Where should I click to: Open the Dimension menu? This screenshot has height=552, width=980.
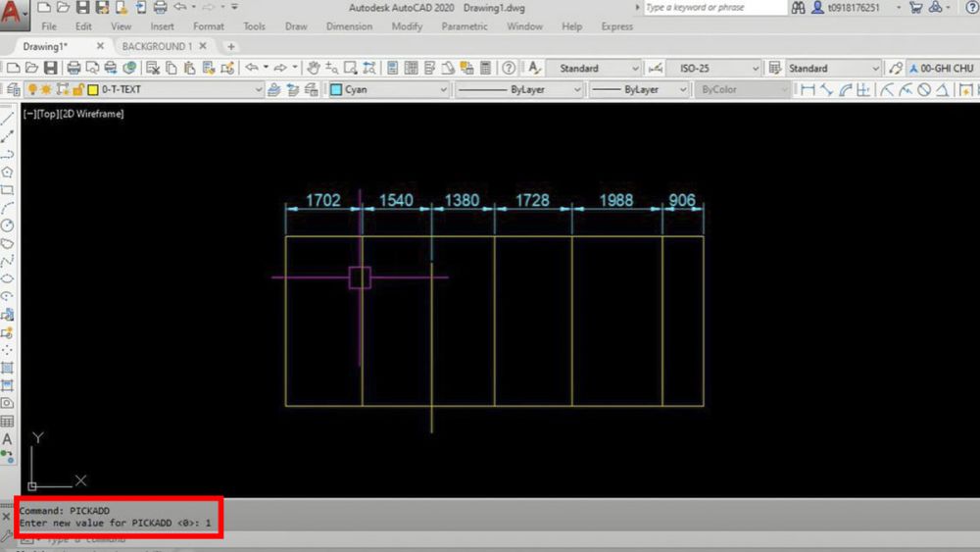coord(349,26)
